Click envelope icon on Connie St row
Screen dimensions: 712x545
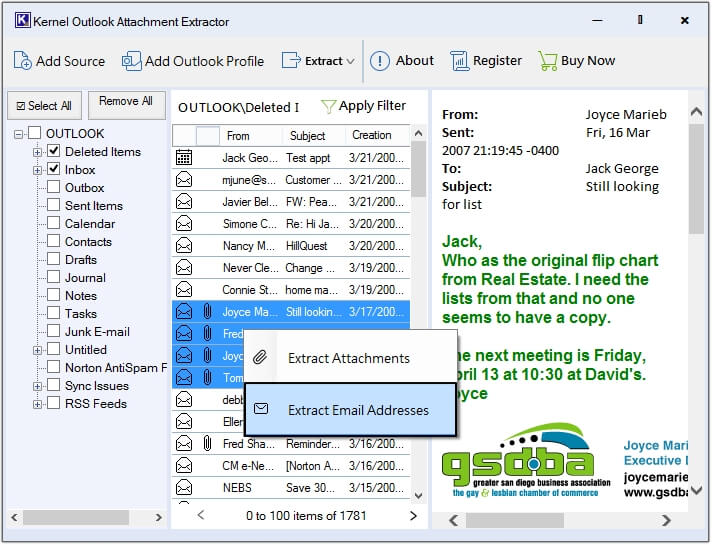click(184, 290)
